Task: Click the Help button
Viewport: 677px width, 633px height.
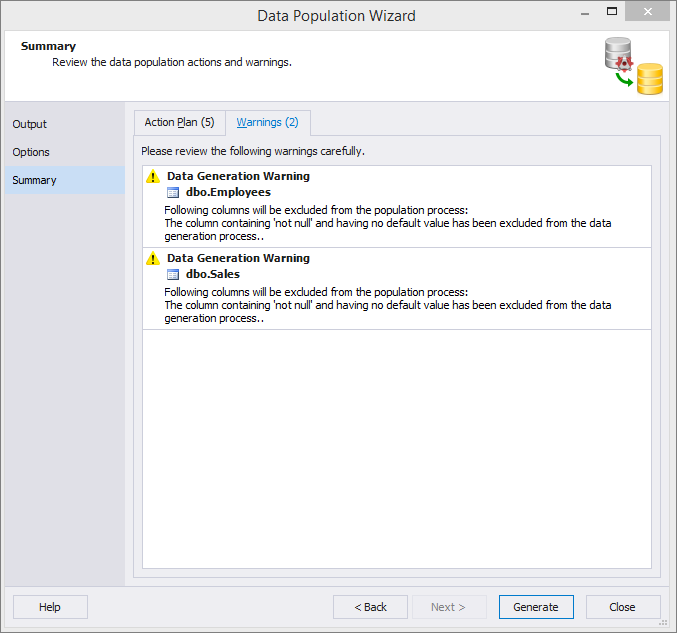Action: 50,607
